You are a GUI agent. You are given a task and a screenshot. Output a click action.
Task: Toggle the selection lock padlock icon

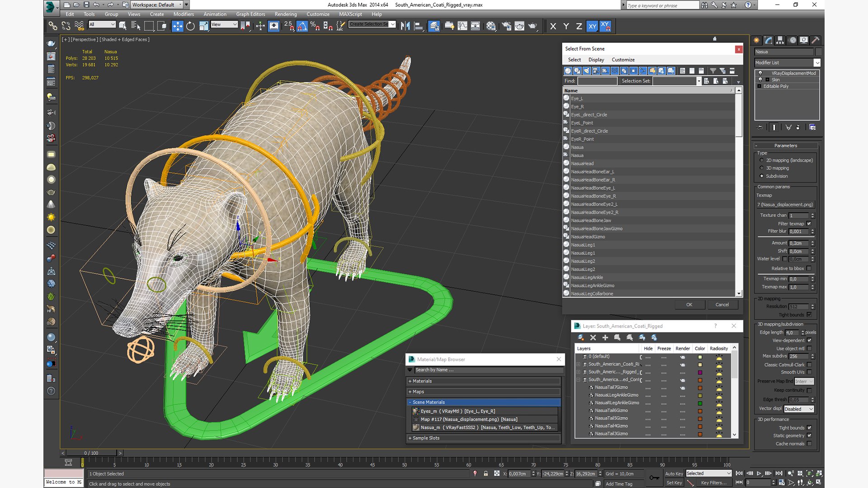486,474
